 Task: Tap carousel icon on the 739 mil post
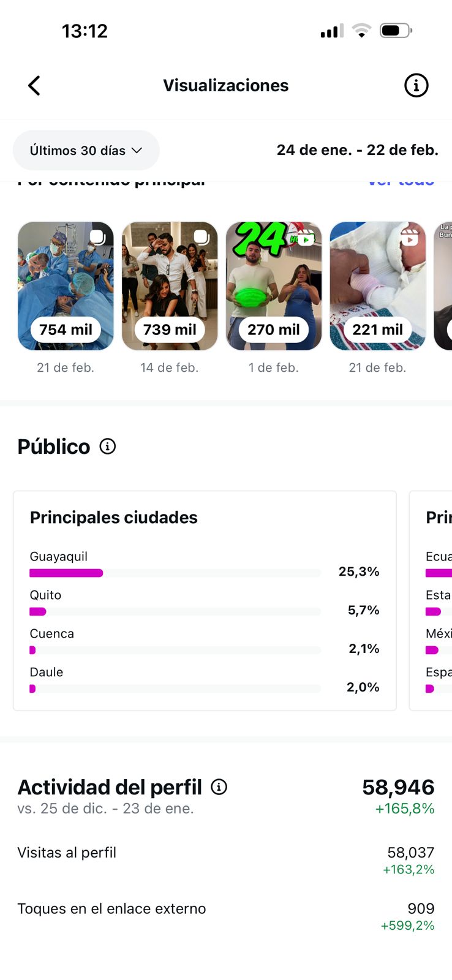coord(202,237)
